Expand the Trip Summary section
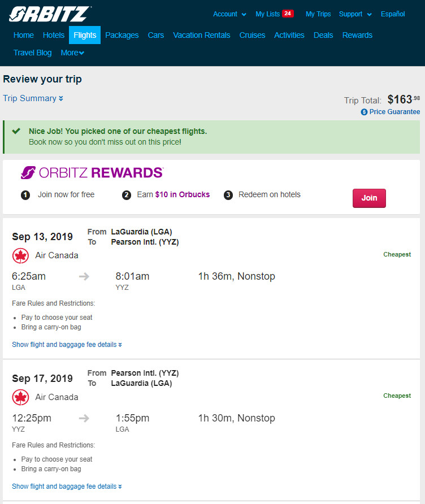The height and width of the screenshot is (504, 425). [33, 98]
